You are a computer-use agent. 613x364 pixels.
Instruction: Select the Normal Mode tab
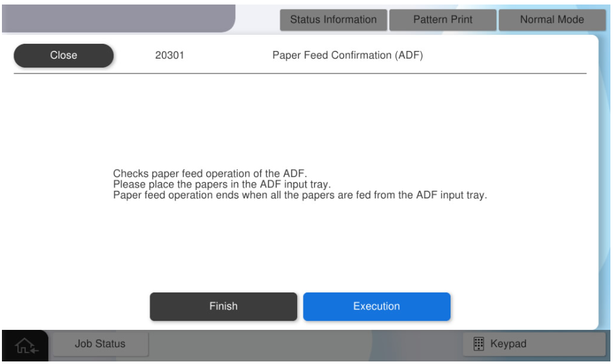pyautogui.click(x=552, y=19)
